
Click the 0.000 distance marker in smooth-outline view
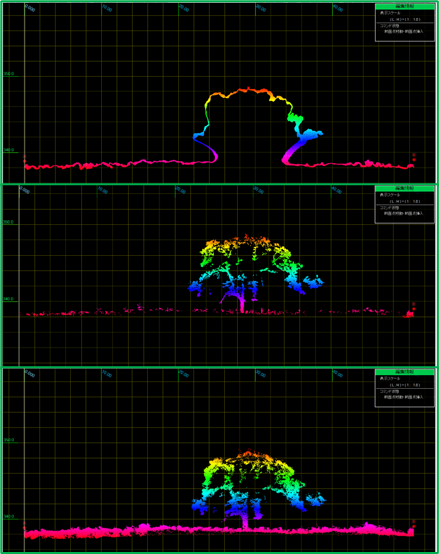(x=30, y=8)
